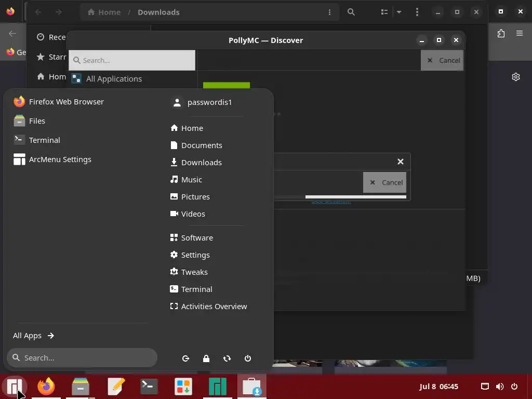This screenshot has height=399, width=532.
Task: Open Tweaks from ArcMenu shortcuts
Action: [189, 272]
